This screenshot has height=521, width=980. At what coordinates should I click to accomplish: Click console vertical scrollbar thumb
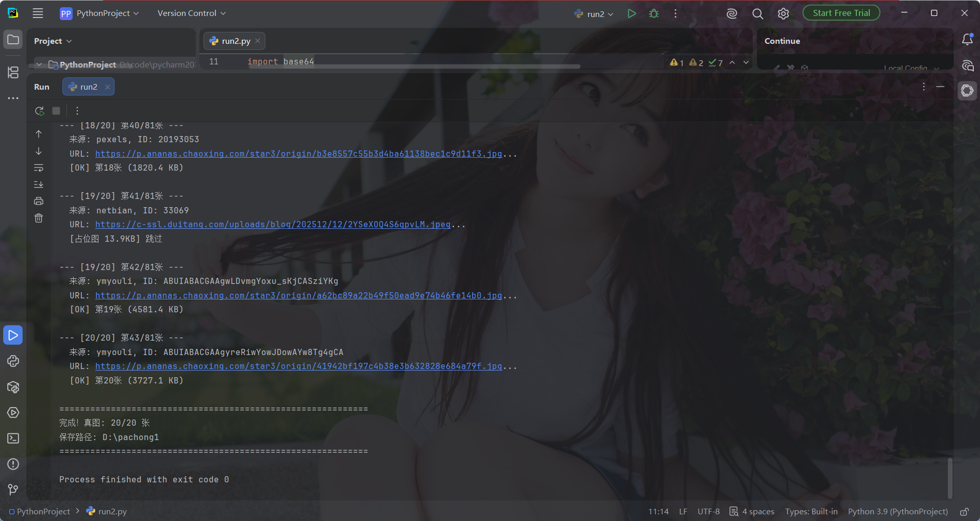pyautogui.click(x=950, y=478)
